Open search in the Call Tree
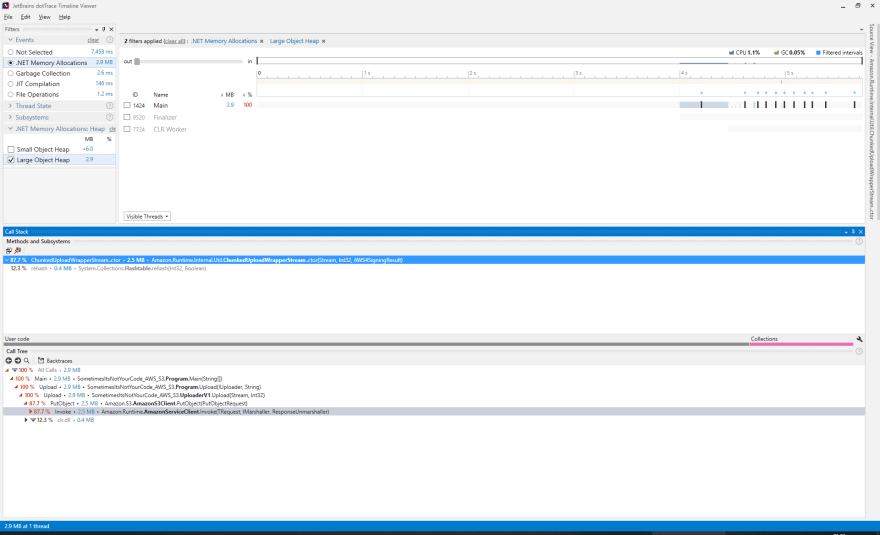Viewport: 880px width, 535px height. 26,360
